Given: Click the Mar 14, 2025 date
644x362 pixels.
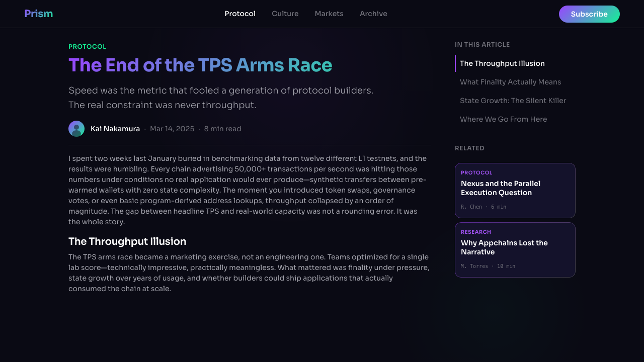Looking at the screenshot, I should pyautogui.click(x=172, y=129).
